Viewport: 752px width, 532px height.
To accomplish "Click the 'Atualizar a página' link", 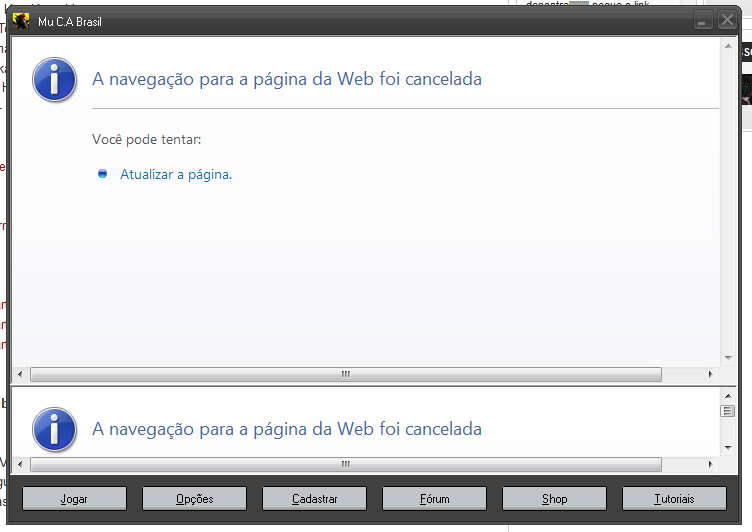I will click(x=176, y=174).
